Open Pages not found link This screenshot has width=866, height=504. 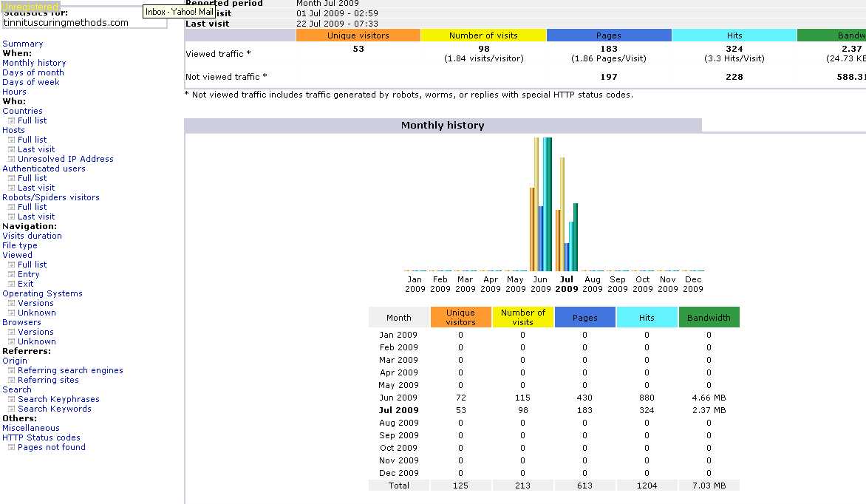pyautogui.click(x=52, y=448)
